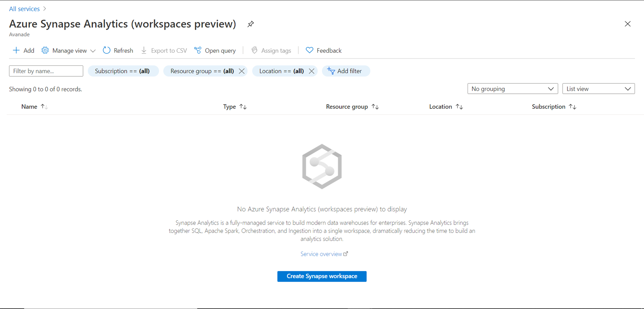This screenshot has width=644, height=309.
Task: Click the Create Synapse workspace button
Action: (x=322, y=276)
